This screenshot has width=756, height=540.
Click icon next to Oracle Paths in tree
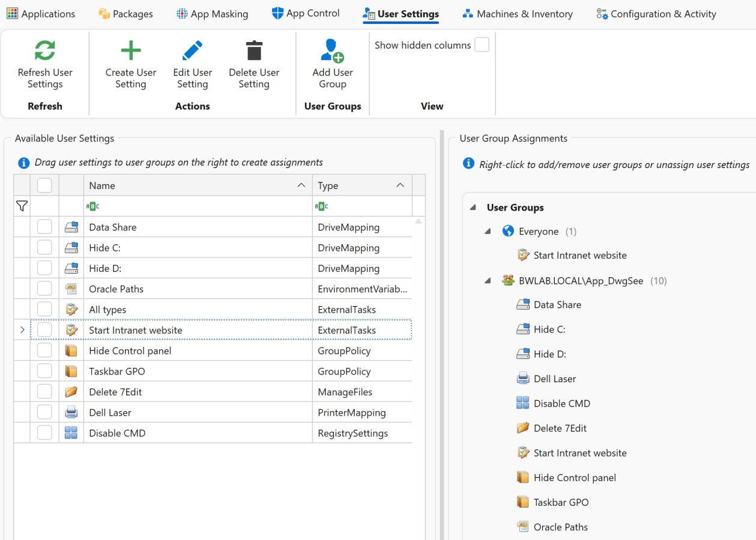pyautogui.click(x=523, y=527)
